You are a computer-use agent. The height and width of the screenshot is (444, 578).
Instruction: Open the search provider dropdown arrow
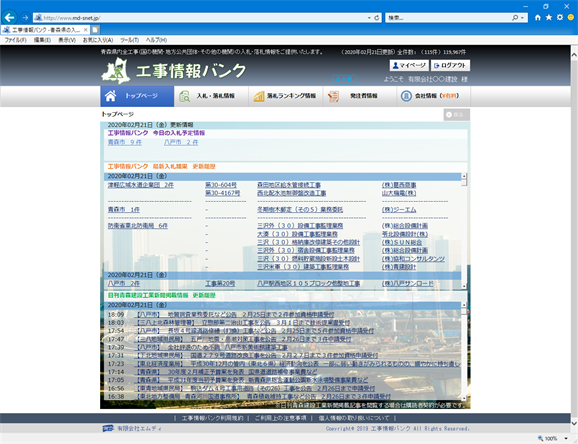pos(522,18)
